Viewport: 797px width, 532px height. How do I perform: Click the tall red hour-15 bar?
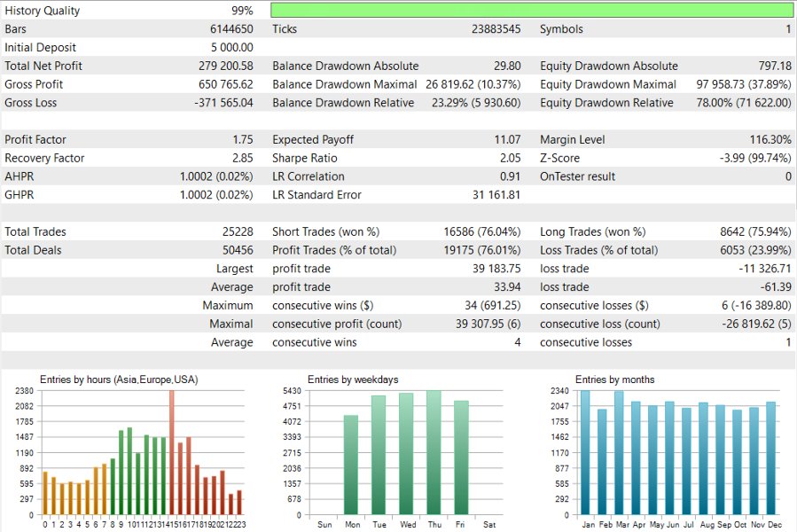tap(172, 453)
